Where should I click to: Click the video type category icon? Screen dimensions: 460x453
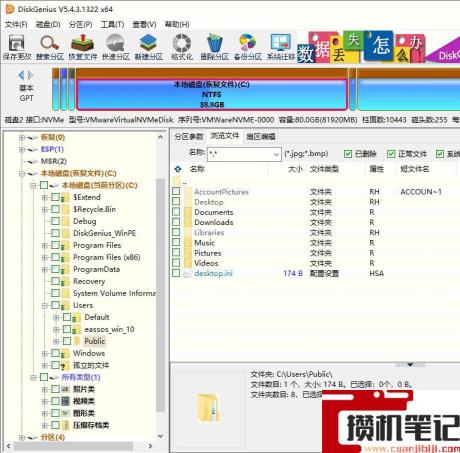tap(66, 401)
